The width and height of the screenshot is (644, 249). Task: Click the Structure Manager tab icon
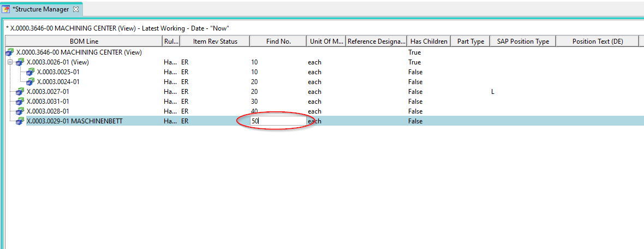pos(7,9)
